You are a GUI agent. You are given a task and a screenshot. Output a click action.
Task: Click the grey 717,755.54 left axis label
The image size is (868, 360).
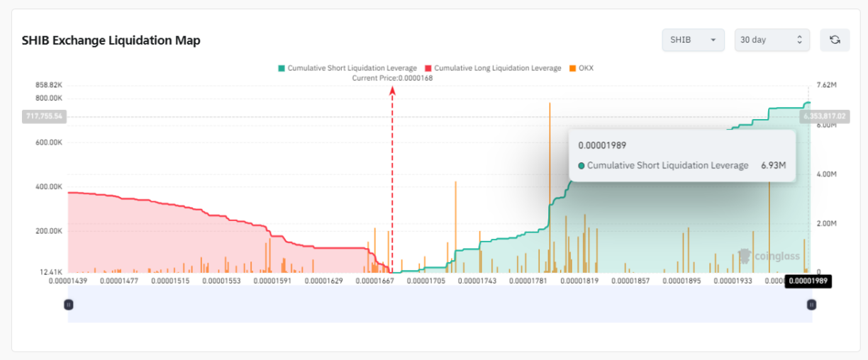[x=44, y=116]
